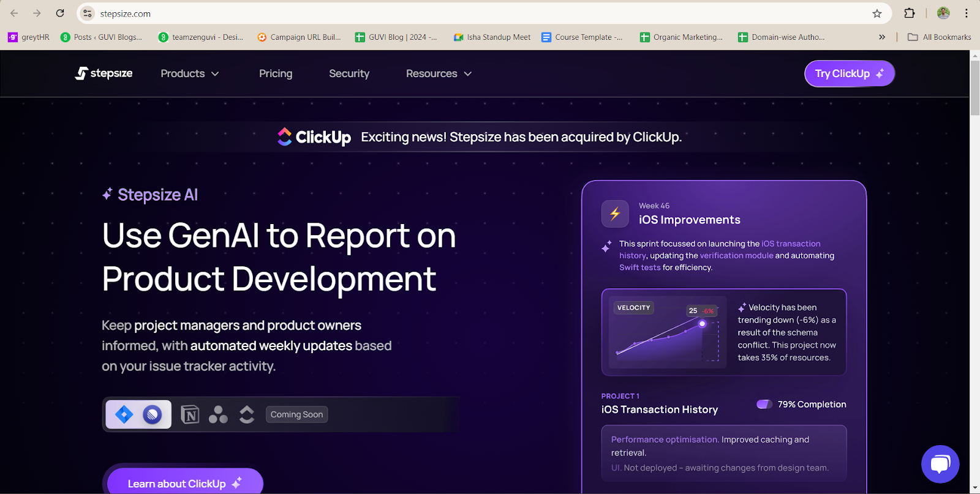980x494 pixels.
Task: Click the ClickUp logo in banner
Action: click(314, 137)
